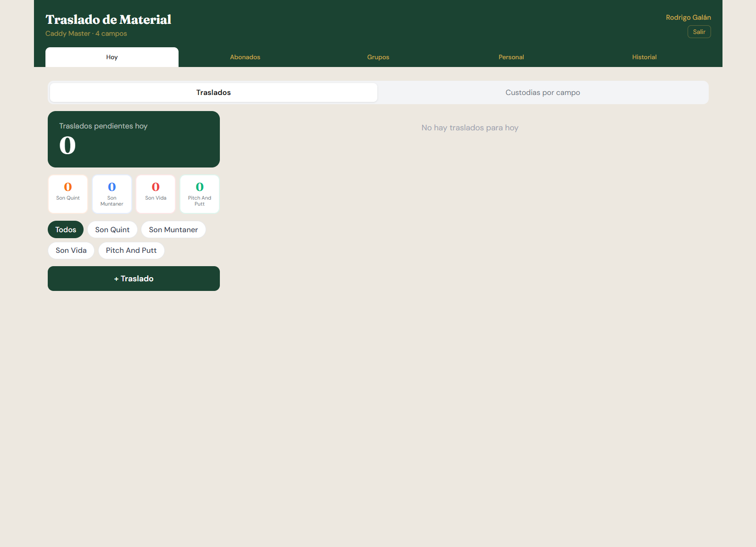756x547 pixels.
Task: Open the Hoy tab
Action: (x=112, y=57)
